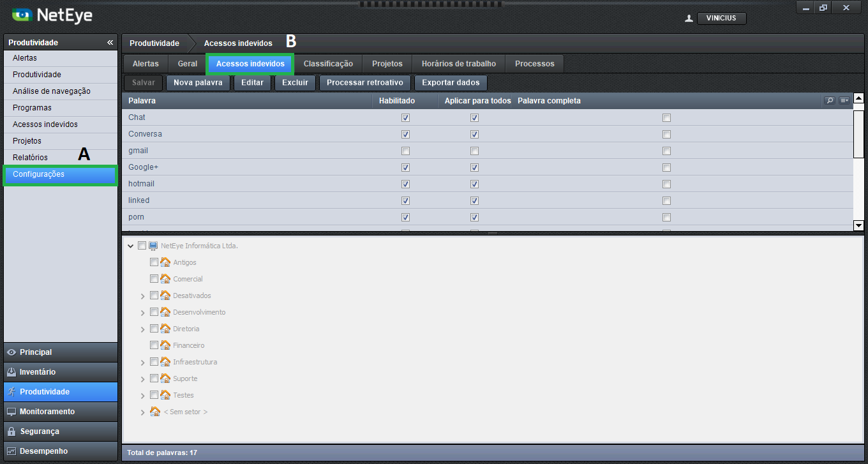This screenshot has width=868, height=464.
Task: Click the NetEye eye logo
Action: tap(22, 15)
